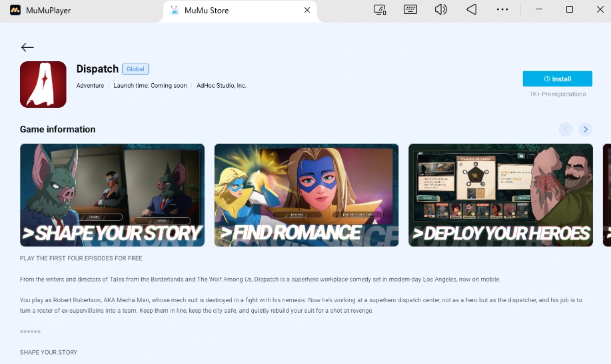The height and width of the screenshot is (364, 611).
Task: Click the Dispatch title text
Action: pos(97,69)
